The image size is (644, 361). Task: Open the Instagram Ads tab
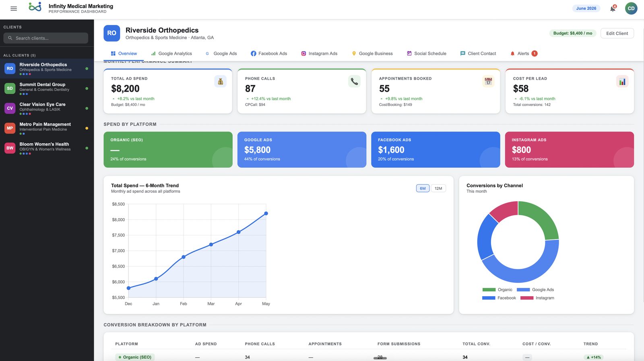coord(320,54)
